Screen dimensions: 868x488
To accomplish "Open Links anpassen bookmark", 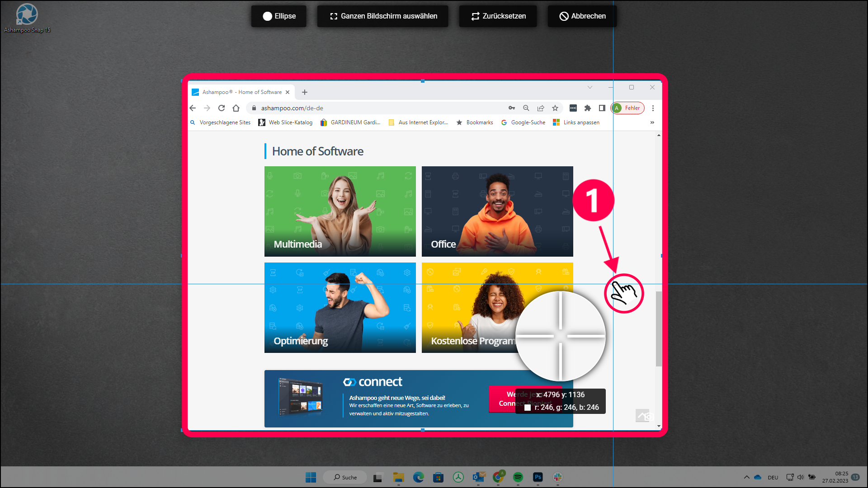I will 576,122.
